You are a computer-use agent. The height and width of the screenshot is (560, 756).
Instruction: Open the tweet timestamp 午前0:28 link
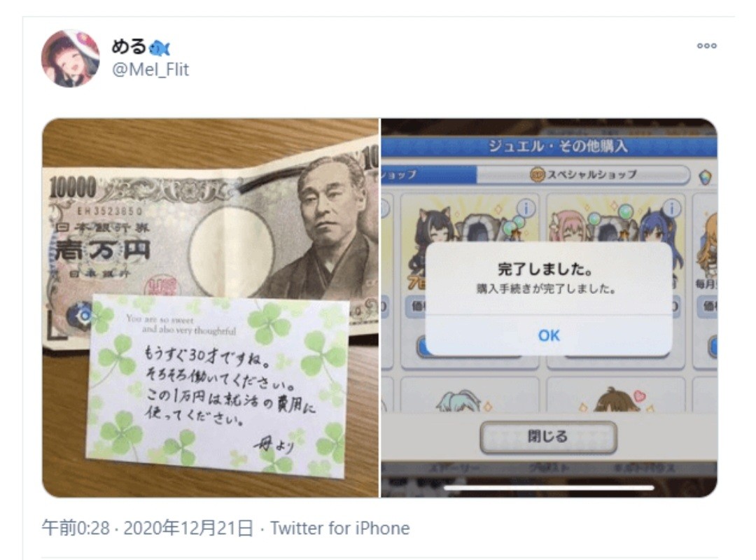point(75,528)
